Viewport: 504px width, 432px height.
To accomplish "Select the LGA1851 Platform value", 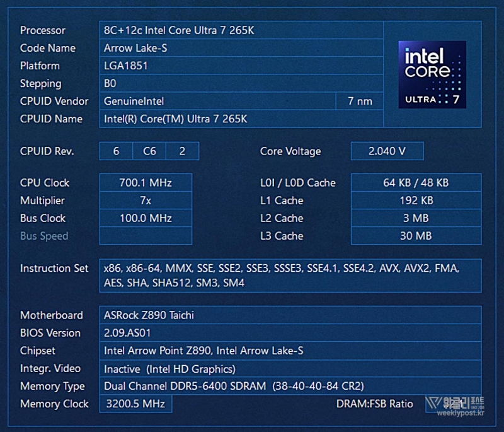I will tap(241, 66).
